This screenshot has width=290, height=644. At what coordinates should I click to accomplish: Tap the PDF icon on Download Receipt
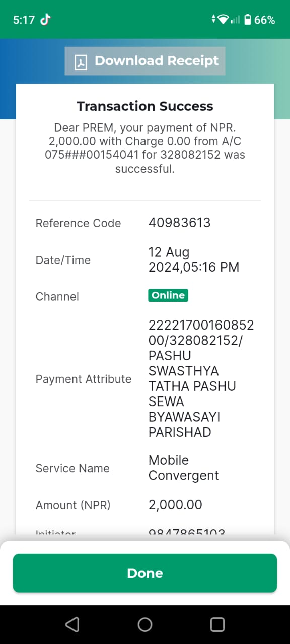tap(81, 62)
